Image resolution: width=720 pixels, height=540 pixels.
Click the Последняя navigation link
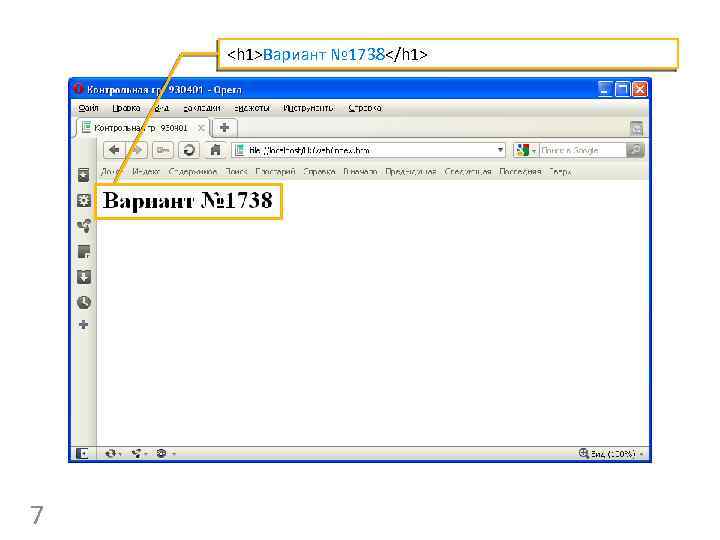520,172
